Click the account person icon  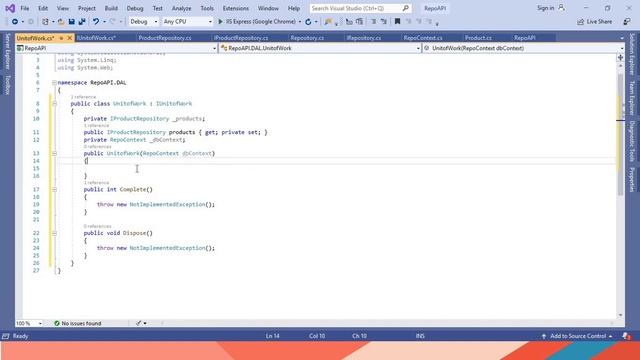pos(562,8)
